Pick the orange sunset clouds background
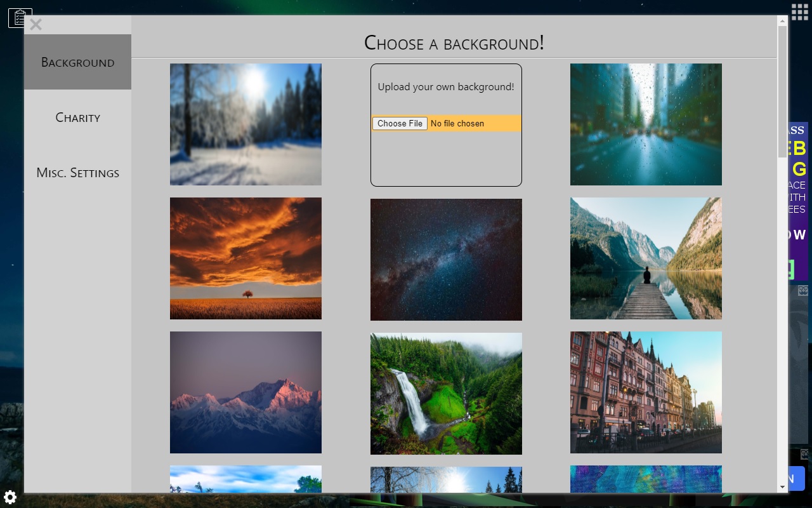 (x=246, y=258)
